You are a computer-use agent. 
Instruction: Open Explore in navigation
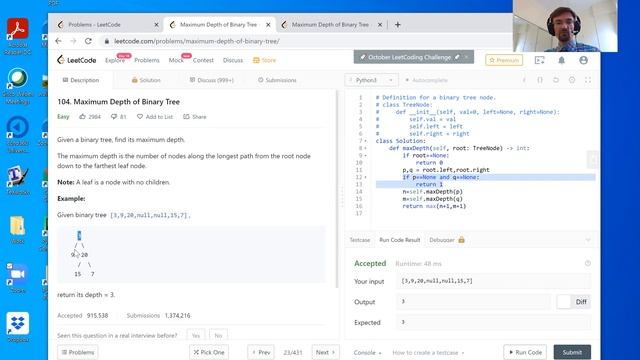pyautogui.click(x=115, y=60)
